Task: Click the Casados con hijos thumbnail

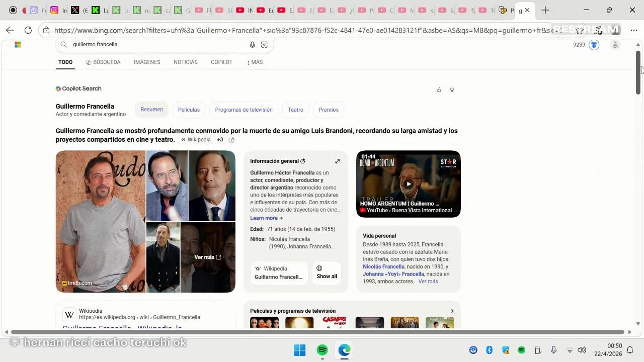Action: click(335, 322)
